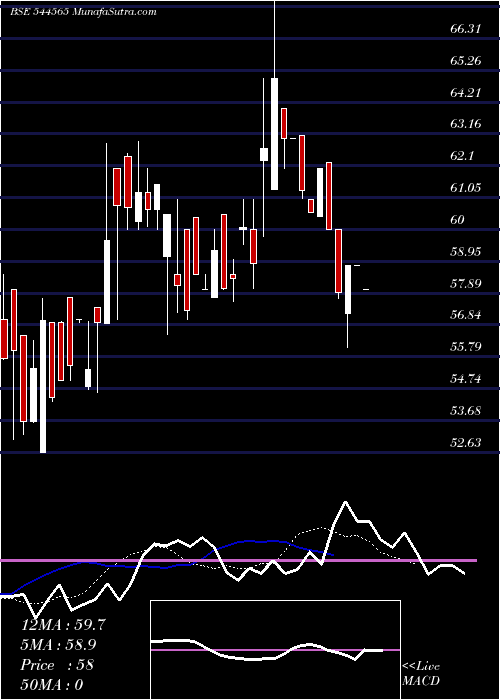Screen dimensions: 500x700
Task: Click the tallest white candlestick at the chart peak
Action: (274, 133)
